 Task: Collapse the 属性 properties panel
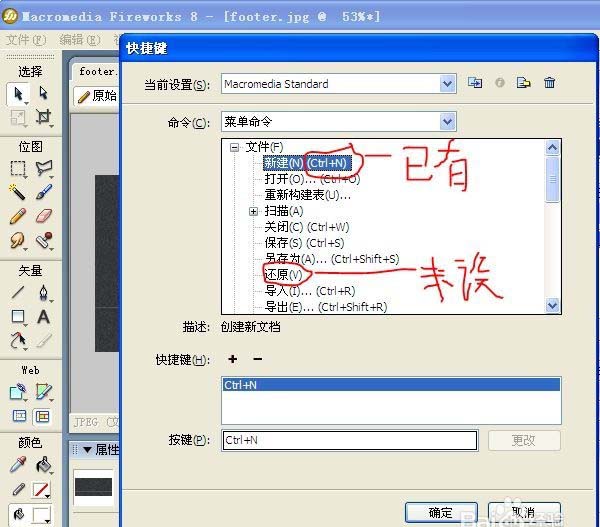click(x=87, y=450)
